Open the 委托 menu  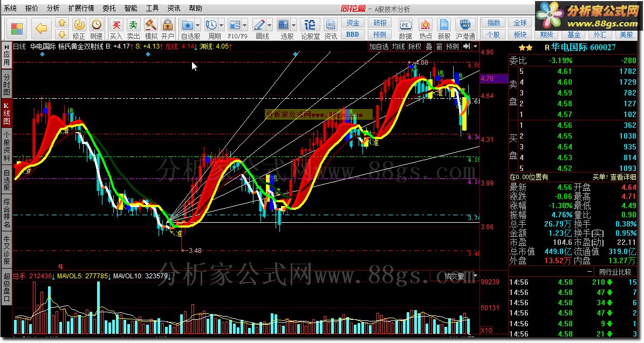pos(109,8)
